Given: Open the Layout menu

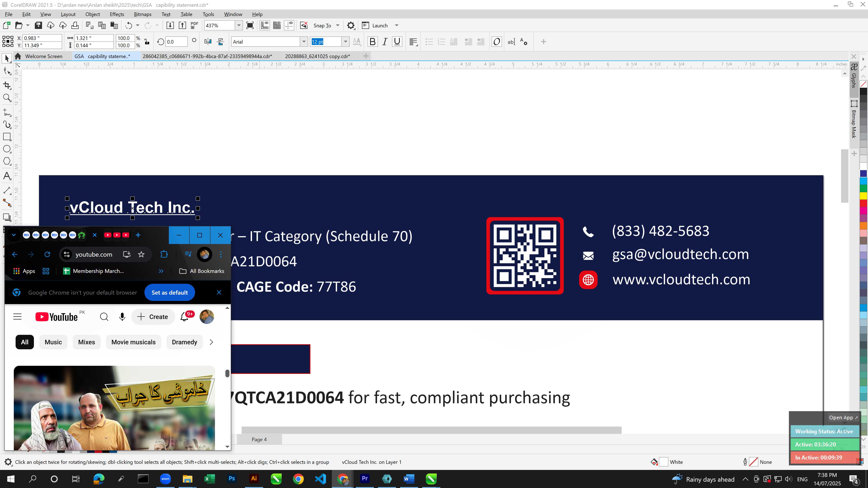Looking at the screenshot, I should [68, 14].
